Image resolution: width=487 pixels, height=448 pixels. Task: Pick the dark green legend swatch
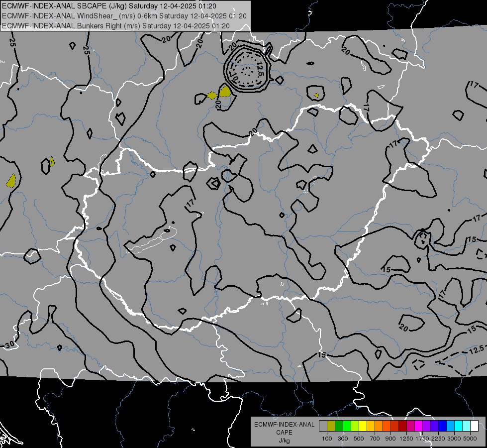coord(339,426)
